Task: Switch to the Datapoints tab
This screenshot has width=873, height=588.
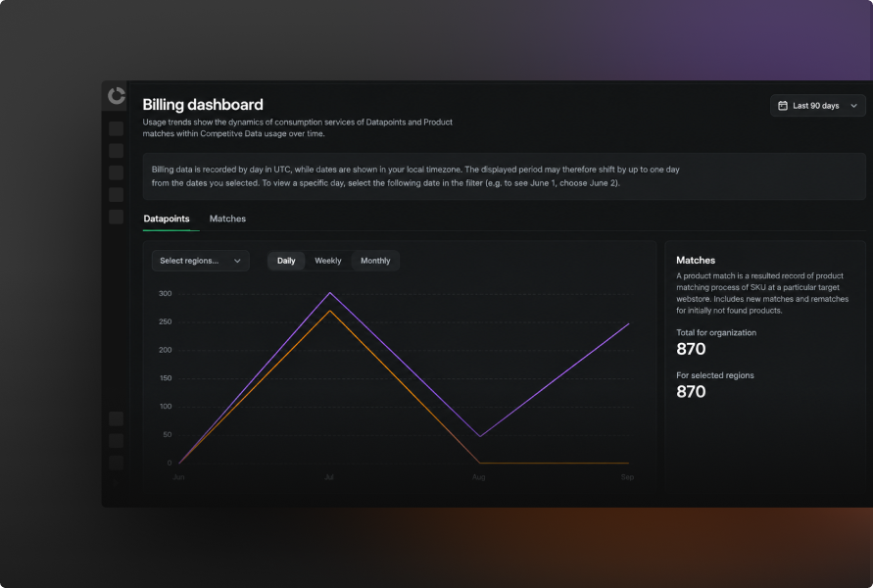Action: (x=167, y=219)
